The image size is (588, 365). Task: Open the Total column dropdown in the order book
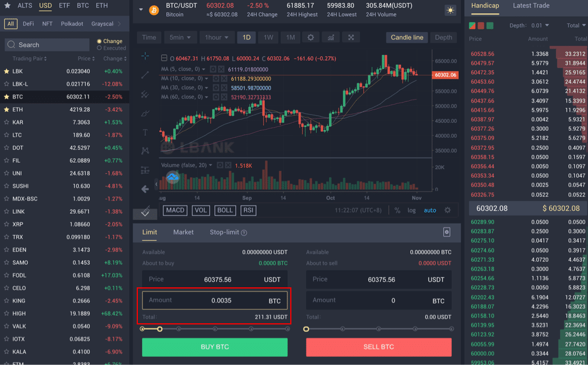pyautogui.click(x=576, y=25)
